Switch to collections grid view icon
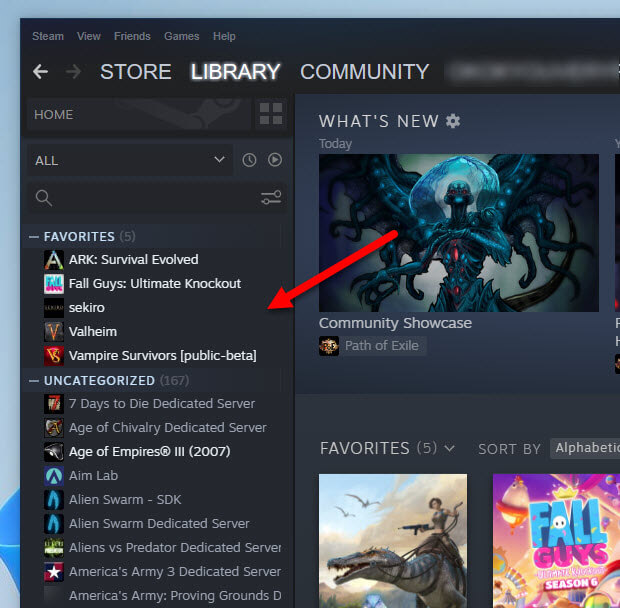The image size is (620, 608). 271,114
